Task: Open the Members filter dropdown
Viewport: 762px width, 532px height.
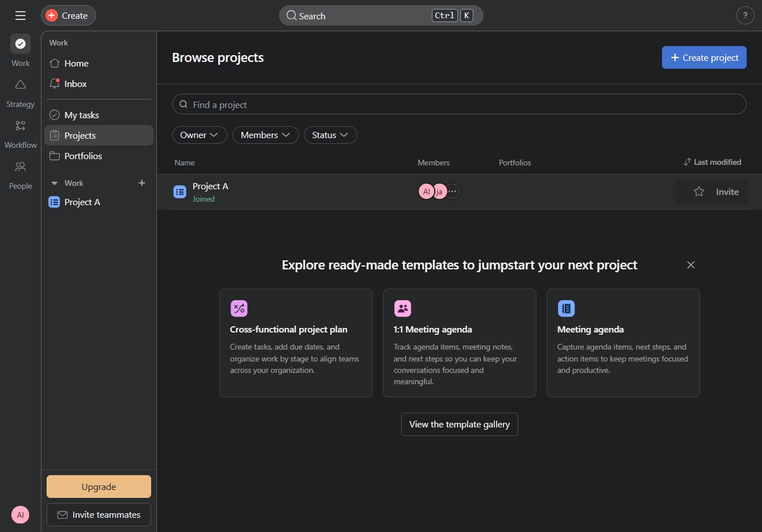Action: point(265,135)
